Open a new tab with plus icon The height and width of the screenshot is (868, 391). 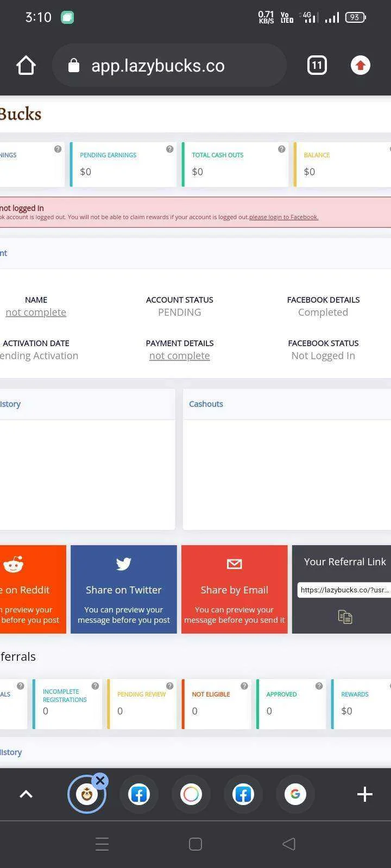365,794
